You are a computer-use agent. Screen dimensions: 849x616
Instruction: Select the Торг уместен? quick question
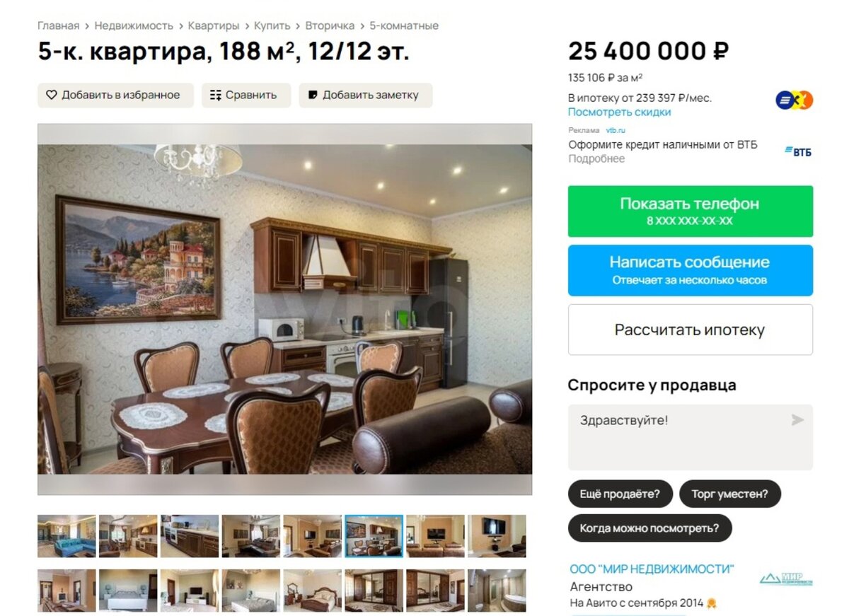(729, 494)
